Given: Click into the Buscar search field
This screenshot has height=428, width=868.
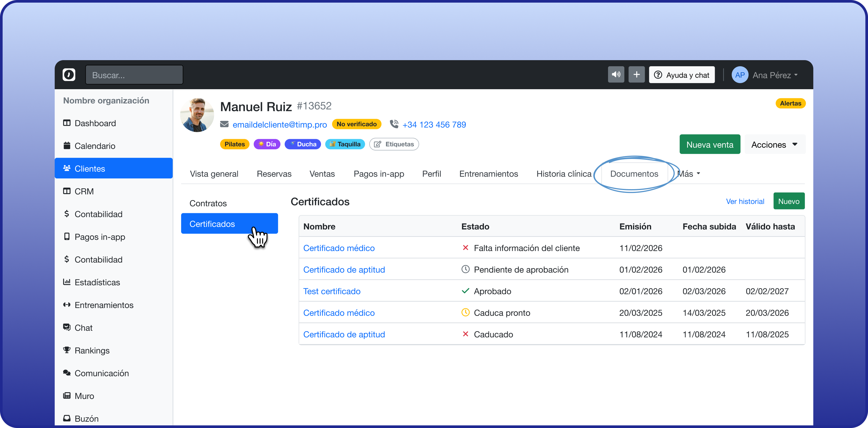Looking at the screenshot, I should [134, 75].
